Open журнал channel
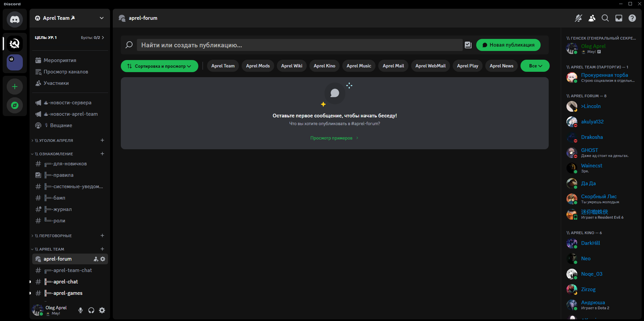The width and height of the screenshot is (644, 321). click(x=70, y=209)
